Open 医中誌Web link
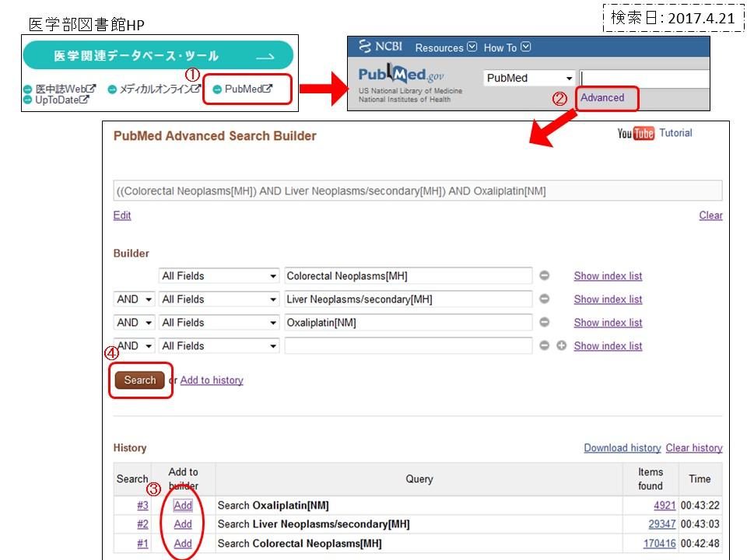Viewport: 747px width, 560px height. click(60, 89)
